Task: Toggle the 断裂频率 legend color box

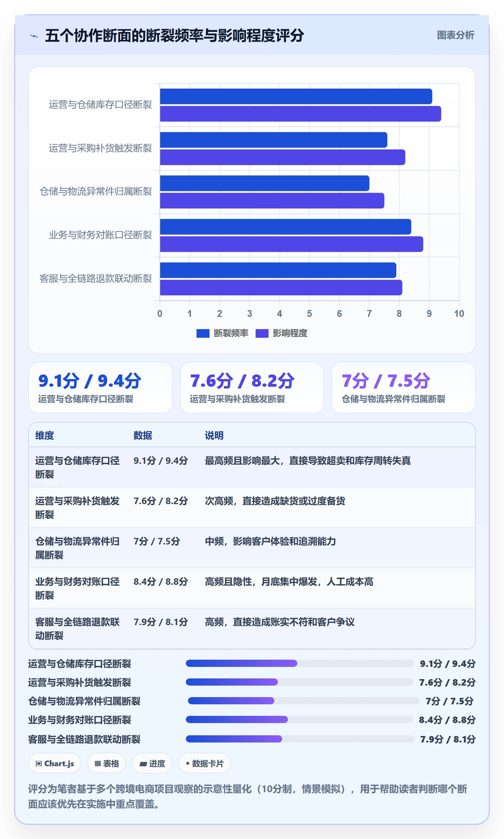Action: click(x=203, y=333)
